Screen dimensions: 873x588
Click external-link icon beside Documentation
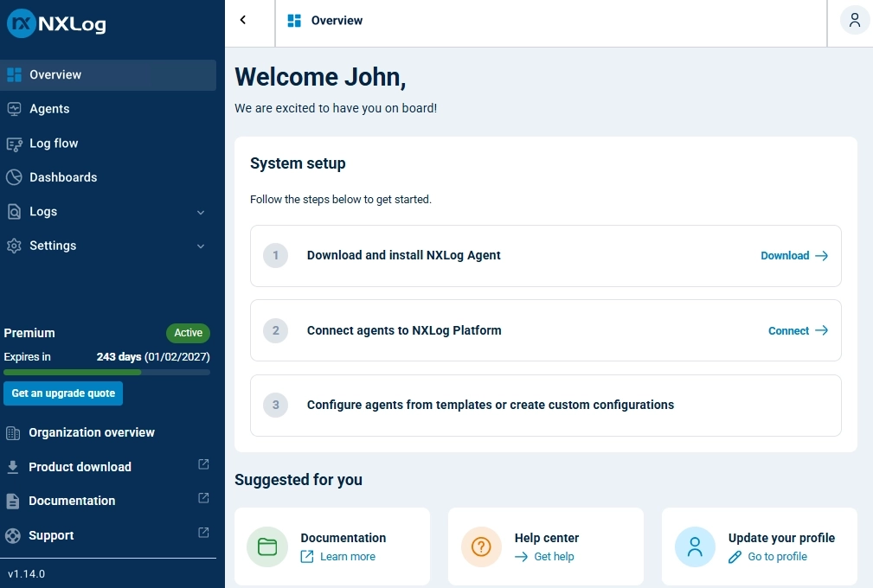pyautogui.click(x=204, y=498)
